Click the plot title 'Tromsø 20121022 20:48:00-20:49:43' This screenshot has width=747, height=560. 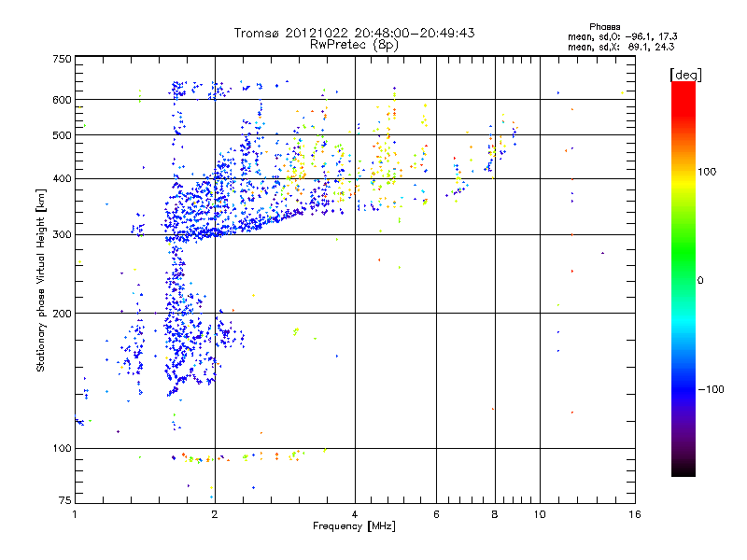(354, 33)
